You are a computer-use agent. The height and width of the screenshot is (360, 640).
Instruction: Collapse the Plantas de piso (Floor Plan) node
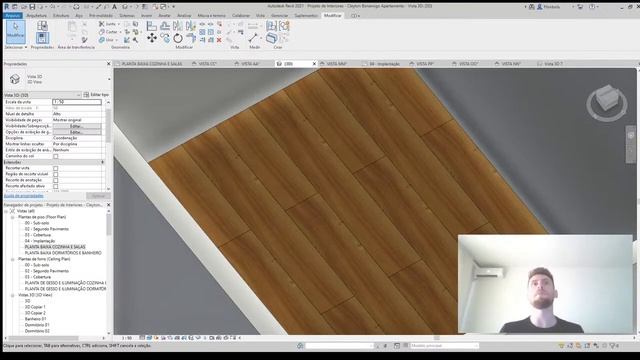(12, 218)
